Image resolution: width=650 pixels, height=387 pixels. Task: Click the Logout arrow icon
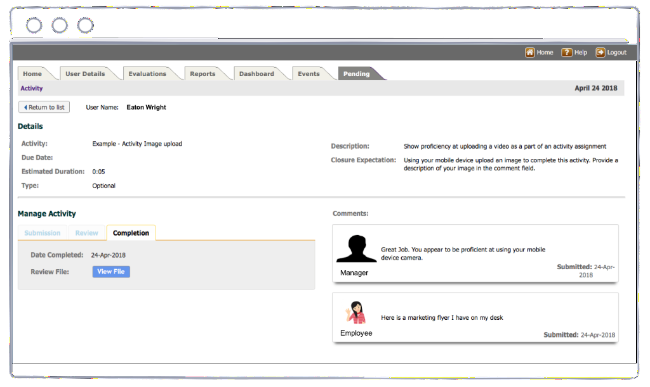[x=600, y=52]
